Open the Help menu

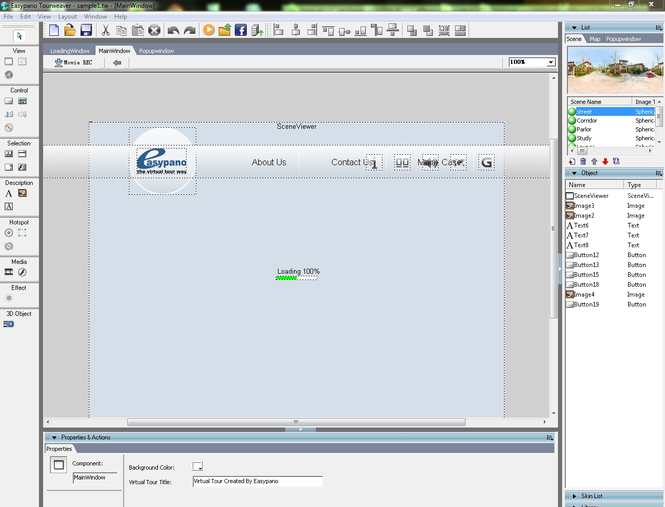120,17
